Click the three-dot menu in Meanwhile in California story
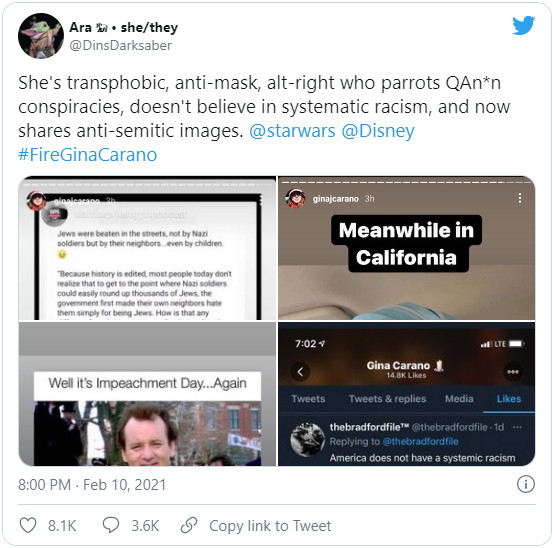 520,198
